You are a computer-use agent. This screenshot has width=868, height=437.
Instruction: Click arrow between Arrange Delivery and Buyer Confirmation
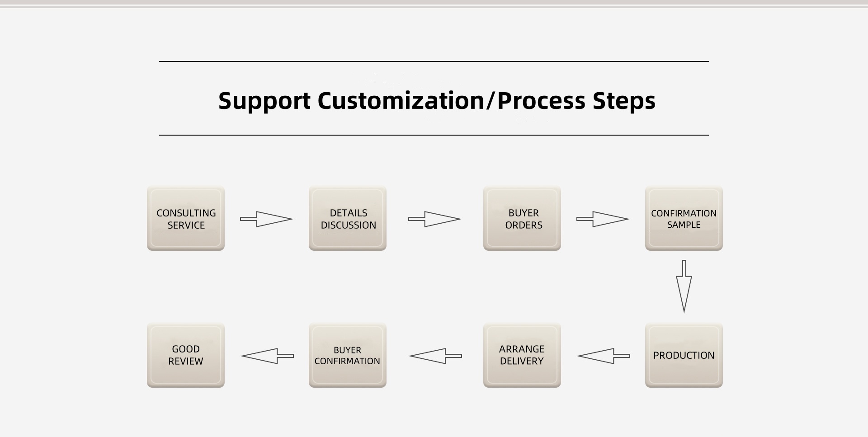point(435,356)
